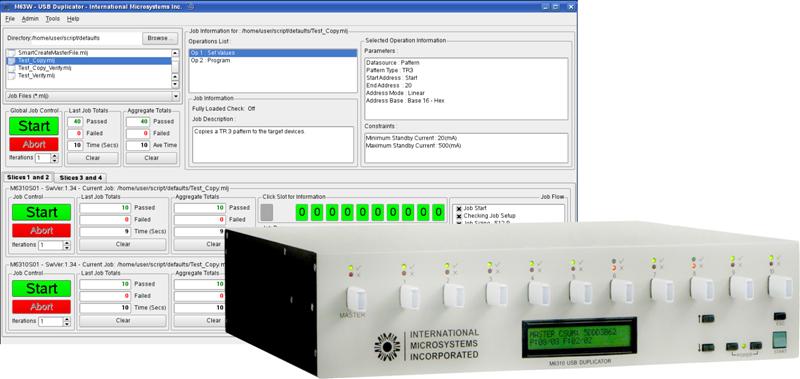Image resolution: width=800 pixels, height=379 pixels.
Task: Select Op 1 : Set Values in Operations List
Action: [x=273, y=53]
